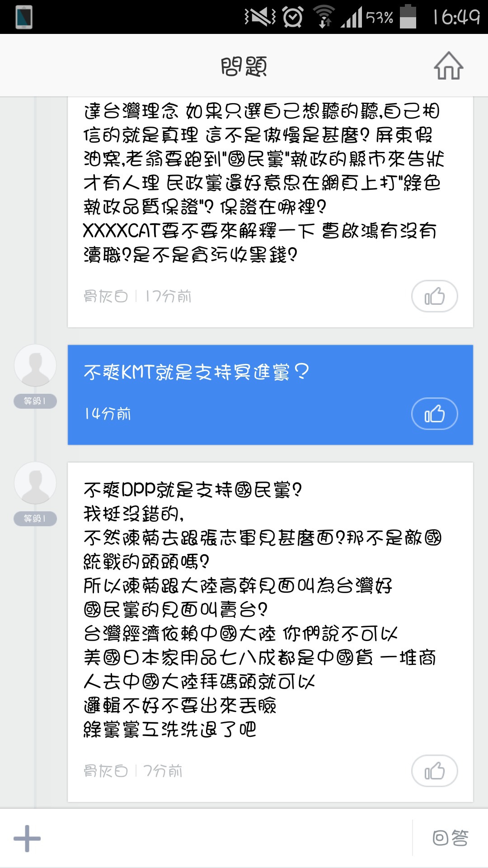
Task: Like the answer posted 7分前
Action: click(434, 771)
